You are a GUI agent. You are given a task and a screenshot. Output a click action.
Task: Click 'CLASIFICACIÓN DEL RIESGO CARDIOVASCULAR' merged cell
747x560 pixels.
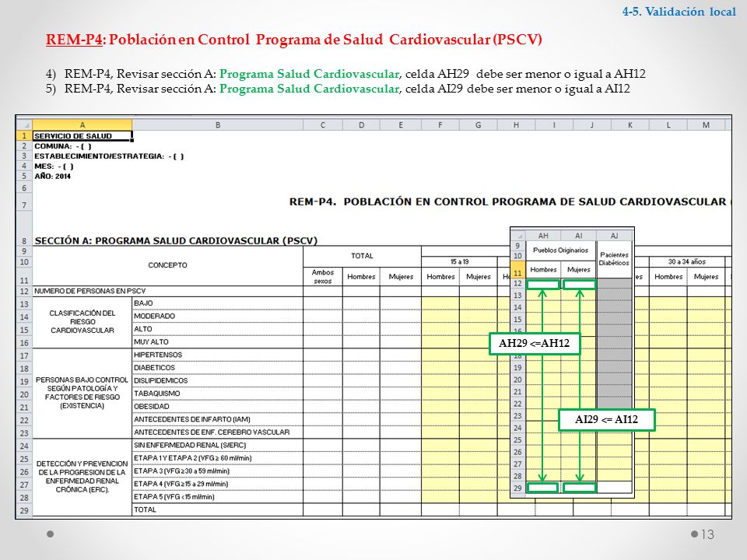[82, 322]
